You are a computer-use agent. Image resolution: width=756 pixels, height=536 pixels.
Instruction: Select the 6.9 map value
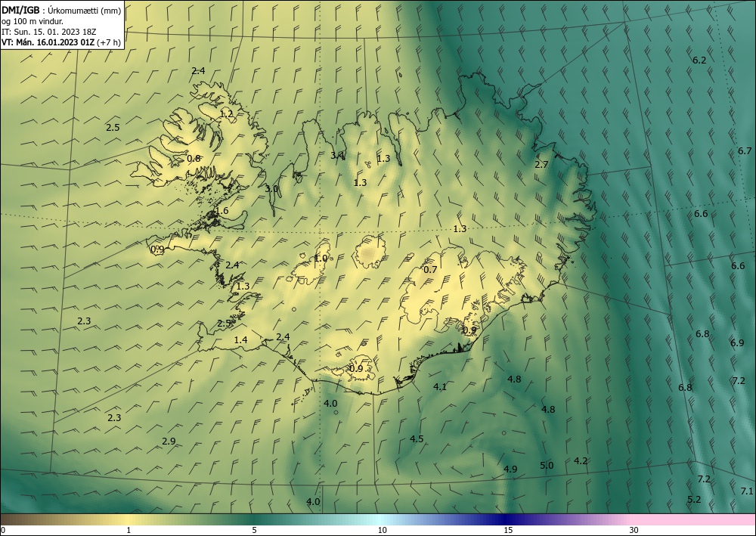pyautogui.click(x=737, y=343)
